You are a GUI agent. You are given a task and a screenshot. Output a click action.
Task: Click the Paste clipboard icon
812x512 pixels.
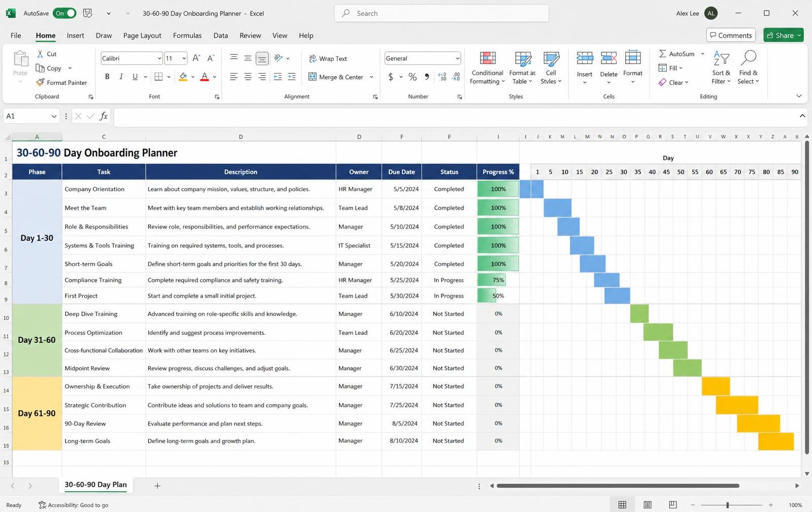(x=20, y=59)
